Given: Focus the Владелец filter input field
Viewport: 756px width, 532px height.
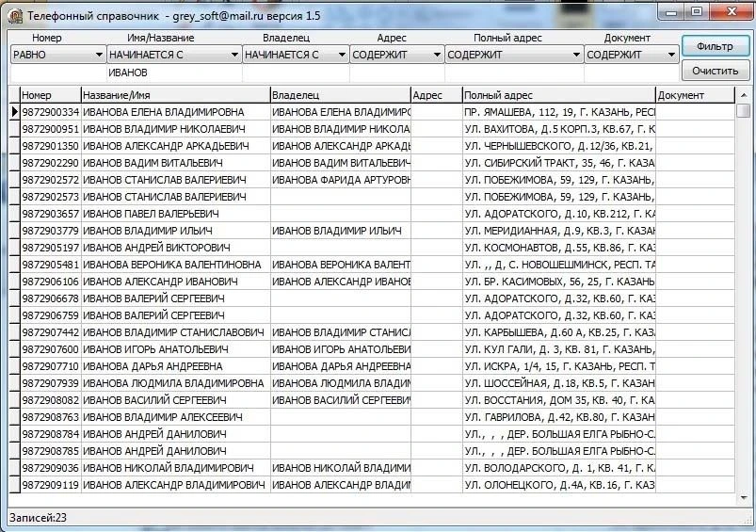Looking at the screenshot, I should coord(296,73).
